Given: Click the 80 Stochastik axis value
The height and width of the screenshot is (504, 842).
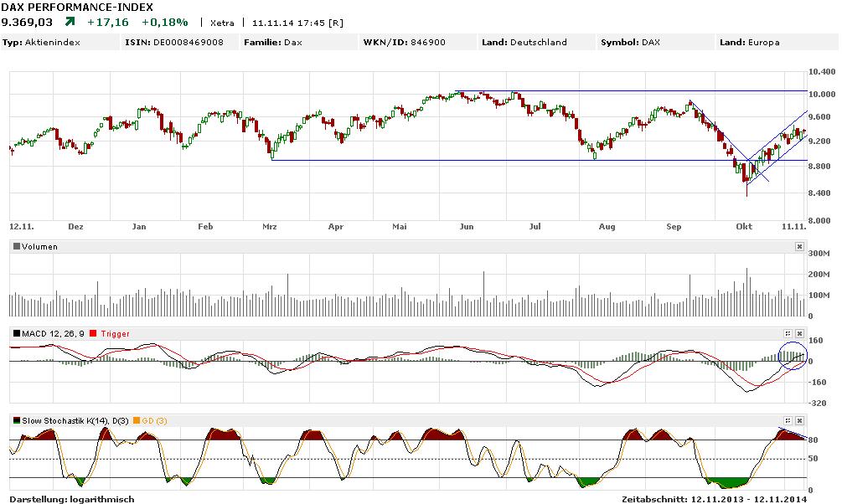Looking at the screenshot, I should point(813,440).
